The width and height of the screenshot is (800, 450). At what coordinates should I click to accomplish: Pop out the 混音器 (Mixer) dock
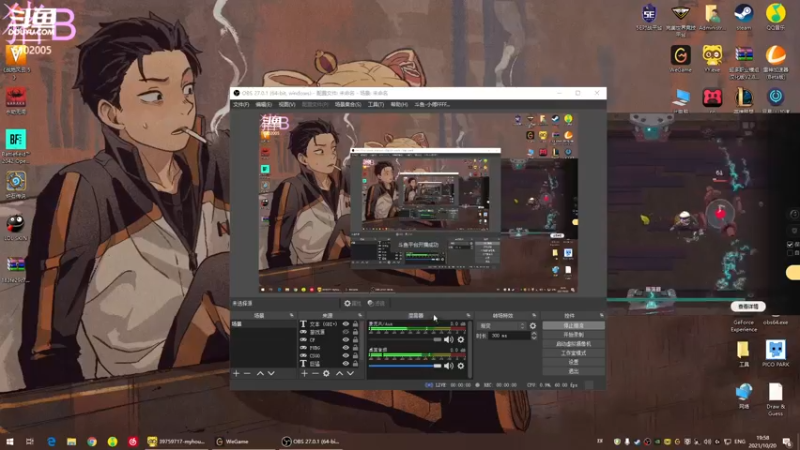(x=468, y=315)
